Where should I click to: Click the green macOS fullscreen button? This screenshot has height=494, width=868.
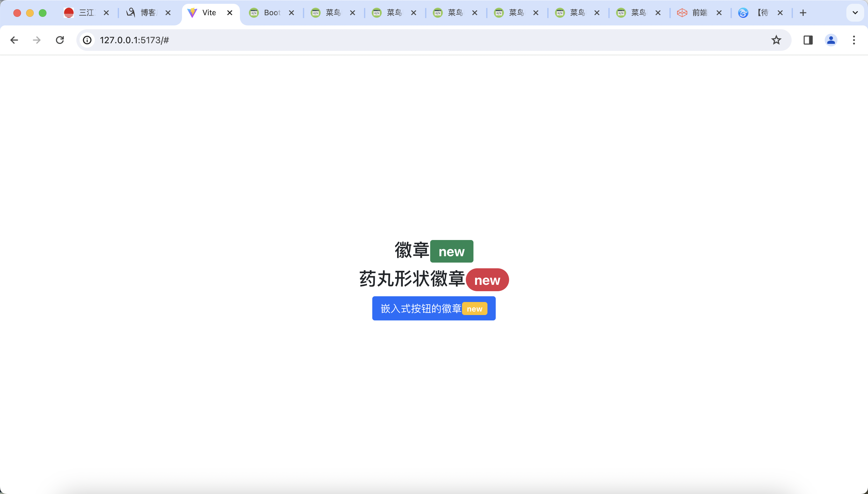pyautogui.click(x=43, y=13)
